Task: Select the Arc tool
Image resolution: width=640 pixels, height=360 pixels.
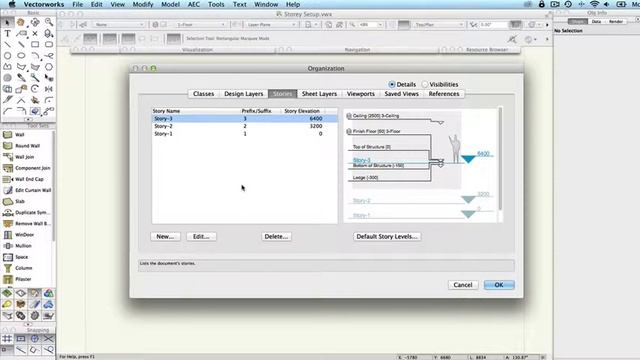Action: tap(35, 56)
